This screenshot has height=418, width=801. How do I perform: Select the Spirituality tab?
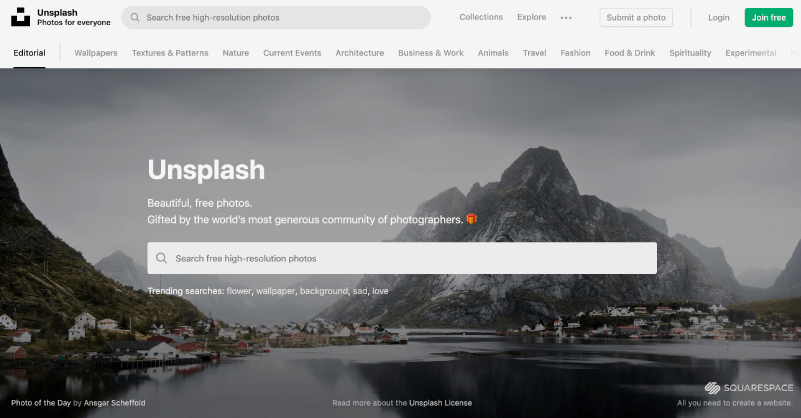690,53
